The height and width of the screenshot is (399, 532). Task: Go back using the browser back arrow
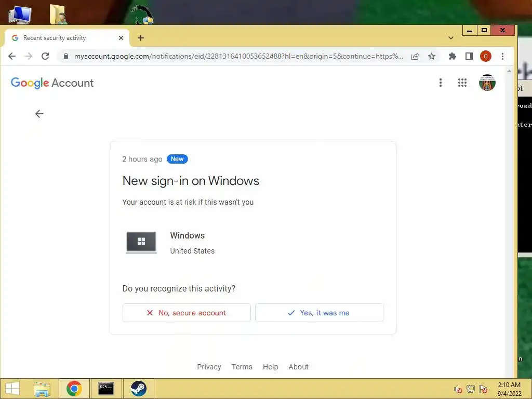pyautogui.click(x=12, y=56)
